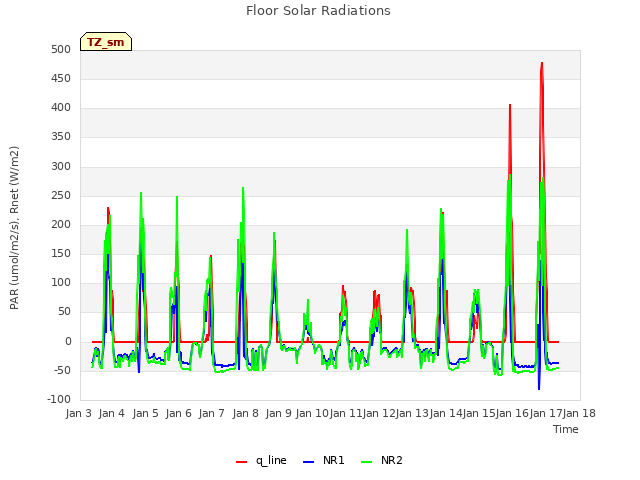Click the red q_line peak near Jan 16
Viewport: 640px width, 480px height.
click(510, 105)
